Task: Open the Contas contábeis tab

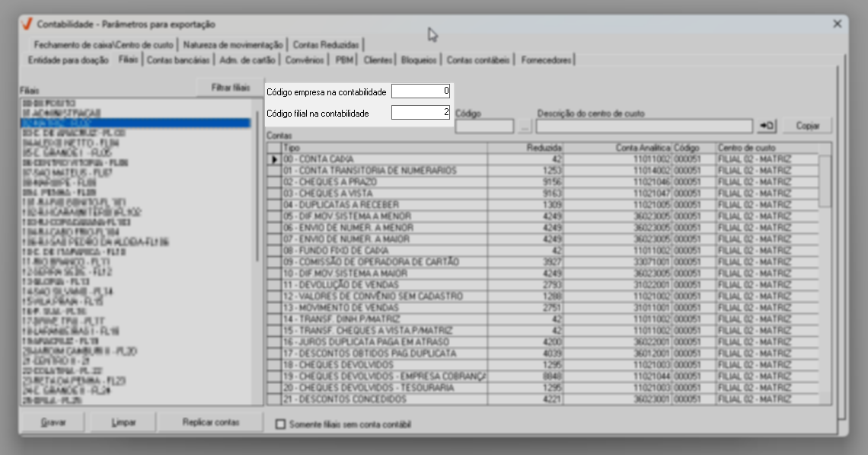Action: 478,60
